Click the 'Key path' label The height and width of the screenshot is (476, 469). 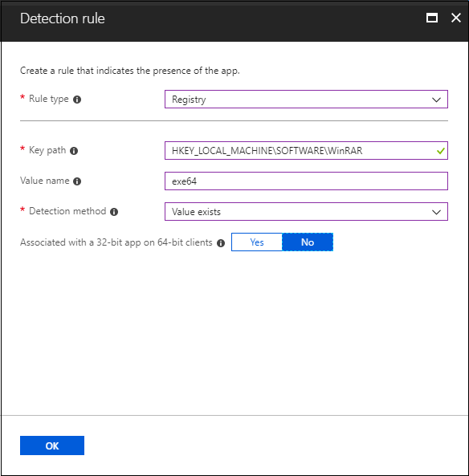(x=47, y=150)
